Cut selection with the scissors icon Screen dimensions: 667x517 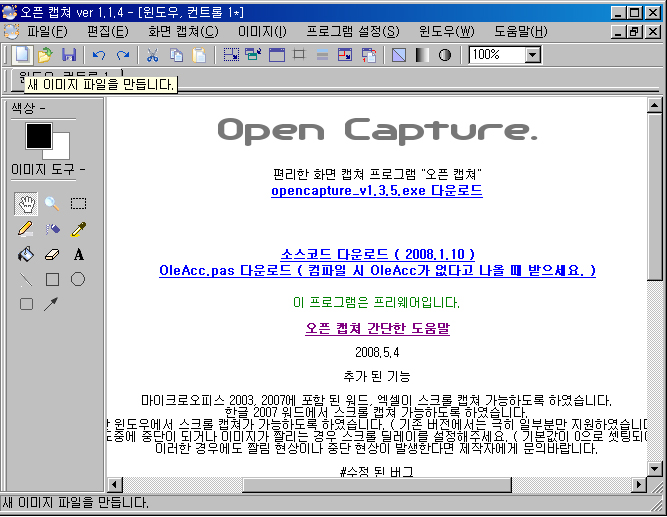tap(152, 55)
